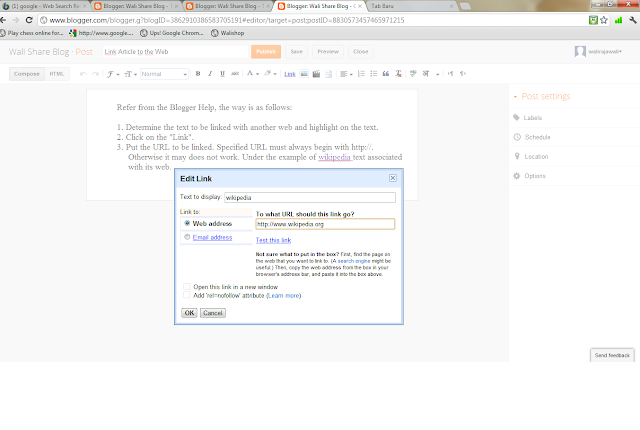
Task: Toggle strikethrough formatting icon
Action: click(235, 74)
